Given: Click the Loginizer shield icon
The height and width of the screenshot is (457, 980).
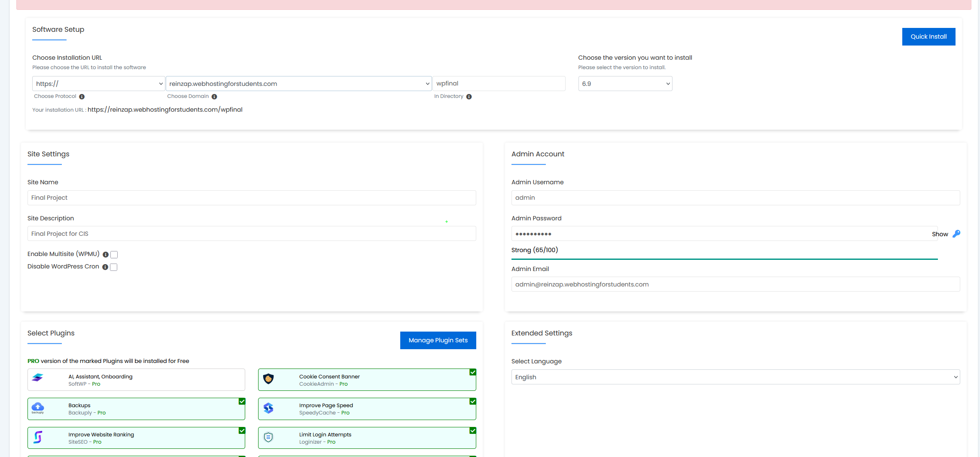Looking at the screenshot, I should (x=268, y=437).
